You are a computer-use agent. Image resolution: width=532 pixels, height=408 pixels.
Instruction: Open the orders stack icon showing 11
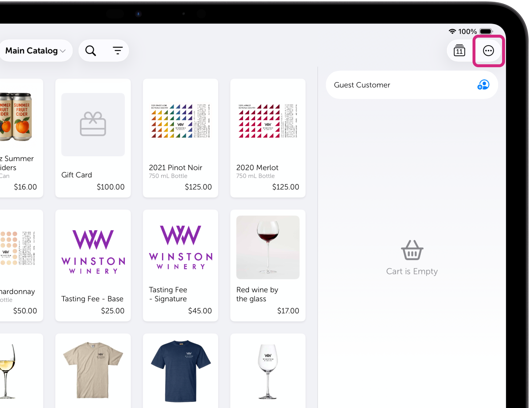coord(459,50)
